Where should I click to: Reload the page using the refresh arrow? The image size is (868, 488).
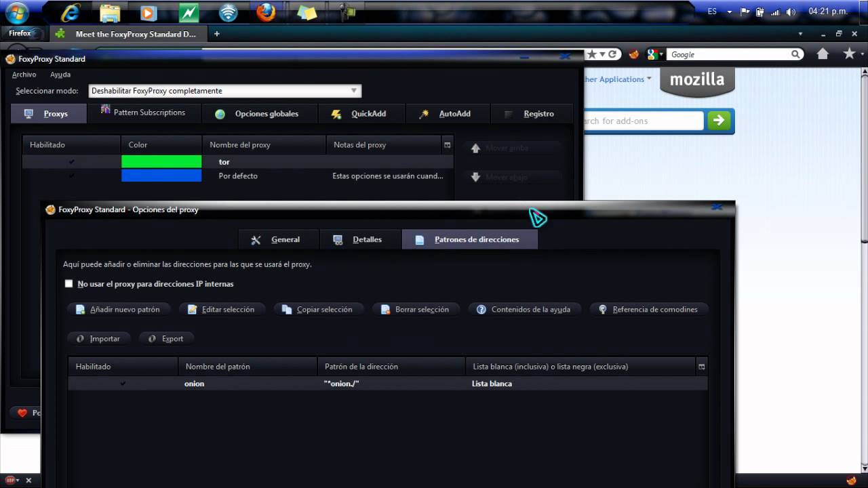[x=612, y=54]
